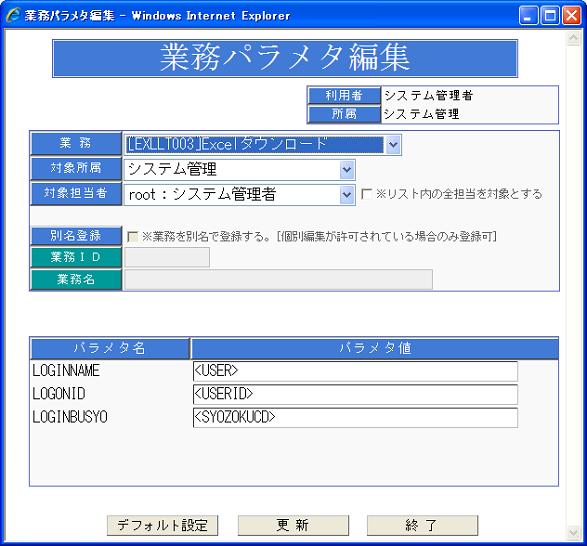Toggle the 別名登録 checkbox
This screenshot has width=587, height=546.
tap(133, 236)
